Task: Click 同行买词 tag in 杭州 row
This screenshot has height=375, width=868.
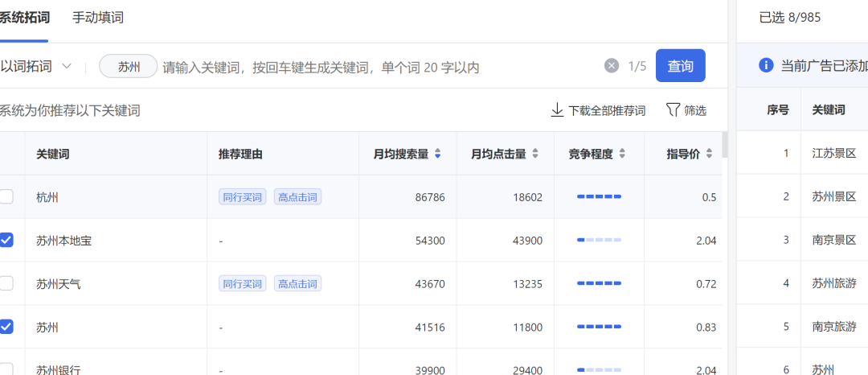Action: (243, 196)
